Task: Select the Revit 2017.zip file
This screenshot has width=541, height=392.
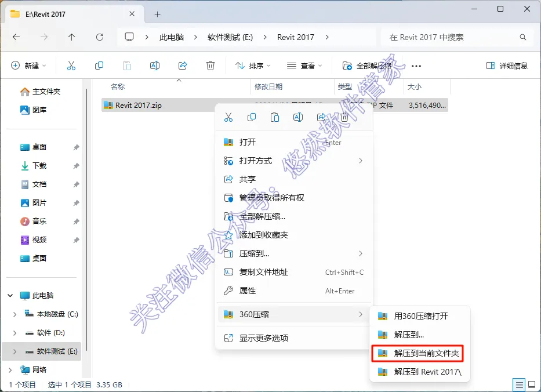Action: click(275, 105)
